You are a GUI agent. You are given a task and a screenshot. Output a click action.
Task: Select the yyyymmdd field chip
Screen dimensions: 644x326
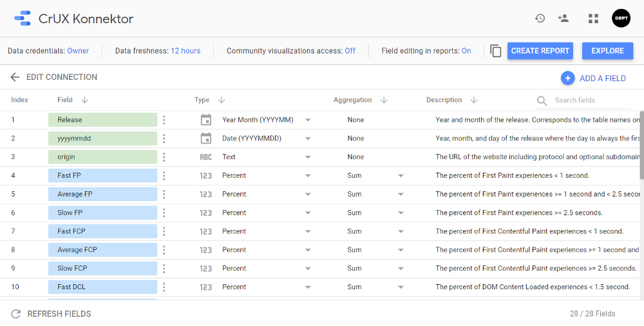(102, 139)
